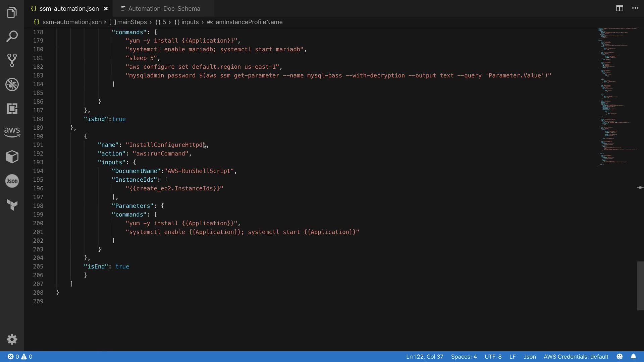Viewport: 644px width, 362px height.
Task: Open Source Control view icon
Action: (x=12, y=60)
